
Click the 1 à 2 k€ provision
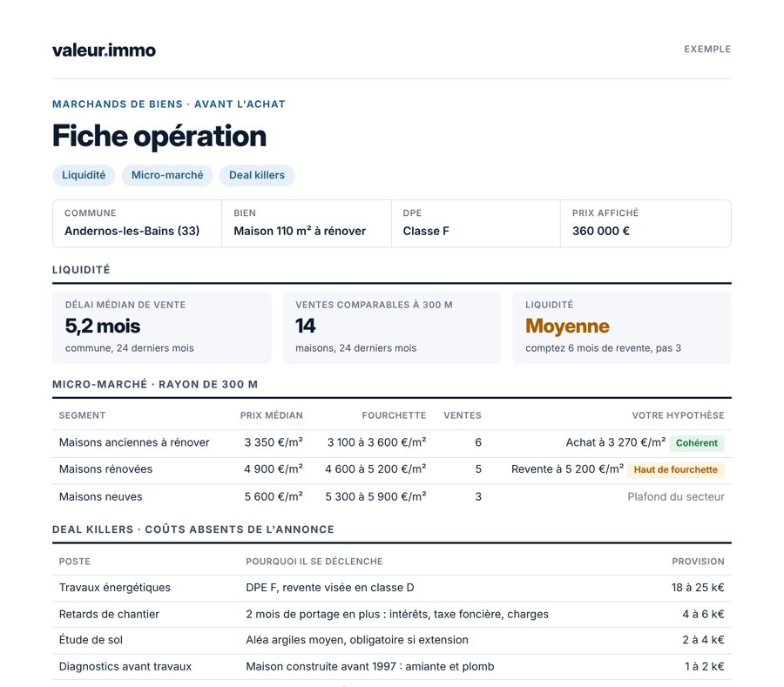705,666
